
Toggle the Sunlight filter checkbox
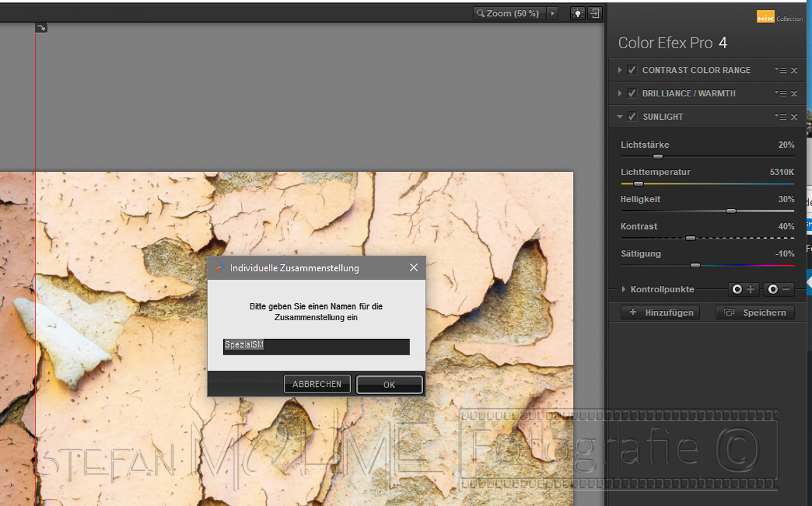[632, 117]
